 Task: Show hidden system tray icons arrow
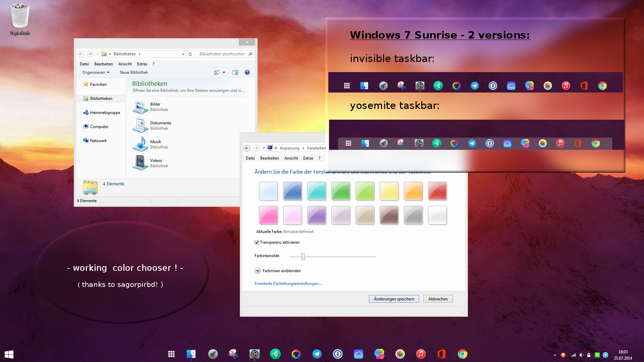(555, 355)
